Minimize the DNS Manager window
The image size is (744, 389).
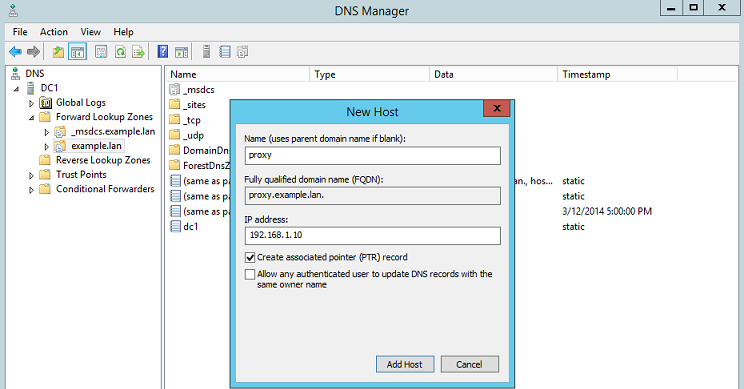pos(671,8)
